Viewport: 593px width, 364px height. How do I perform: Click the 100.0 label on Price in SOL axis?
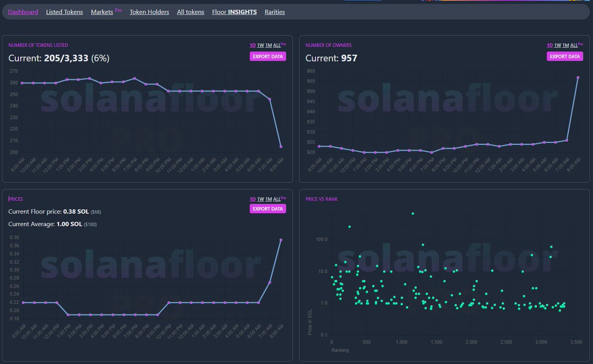click(x=322, y=240)
